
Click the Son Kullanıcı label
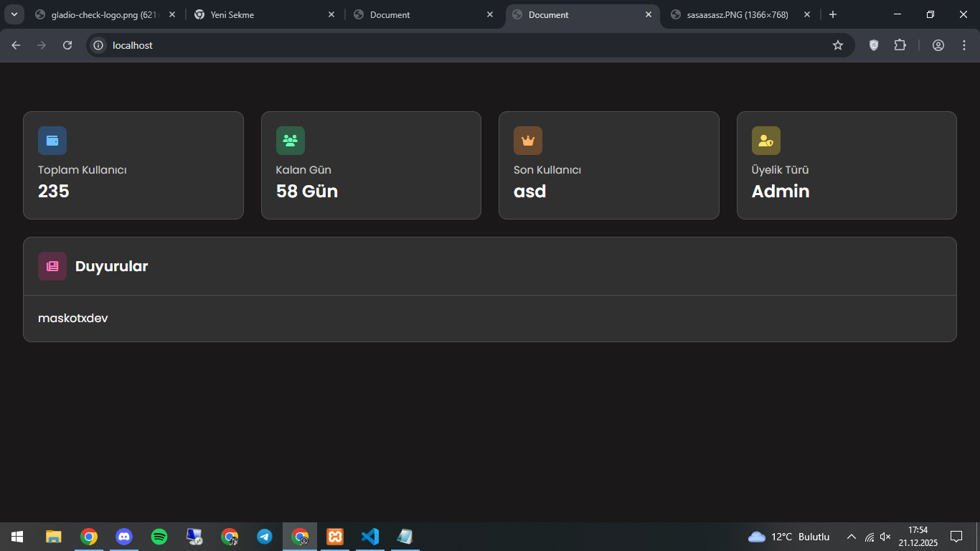547,170
